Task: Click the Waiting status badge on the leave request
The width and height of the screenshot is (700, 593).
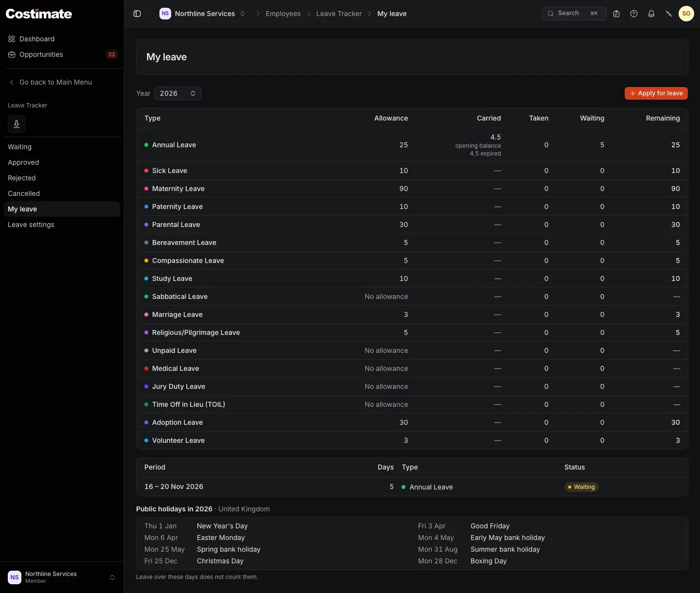Action: point(581,487)
